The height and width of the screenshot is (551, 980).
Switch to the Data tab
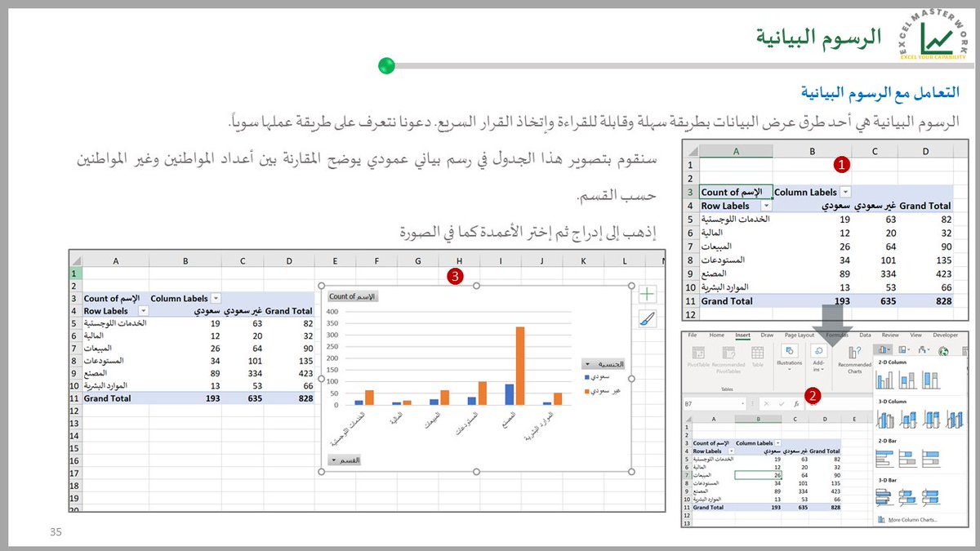click(x=865, y=335)
